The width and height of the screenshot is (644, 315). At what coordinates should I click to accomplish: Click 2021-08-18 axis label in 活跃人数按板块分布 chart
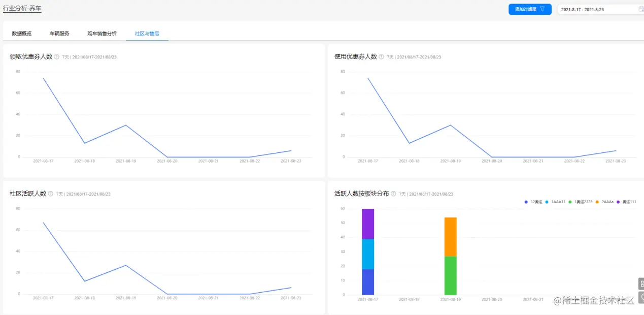pyautogui.click(x=409, y=300)
